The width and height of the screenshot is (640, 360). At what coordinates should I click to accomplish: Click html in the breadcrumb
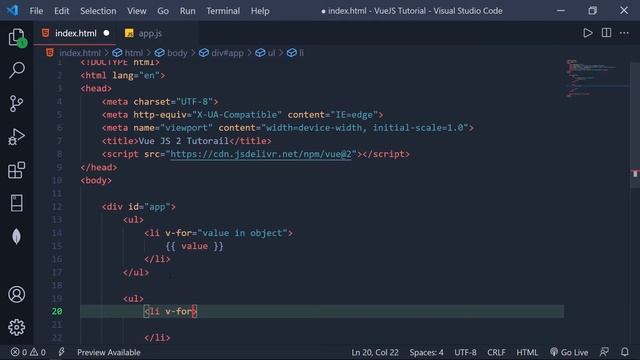[x=134, y=53]
